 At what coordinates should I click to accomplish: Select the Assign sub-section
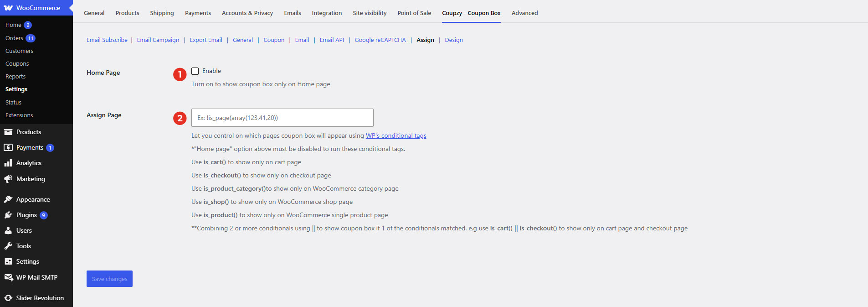tap(425, 40)
